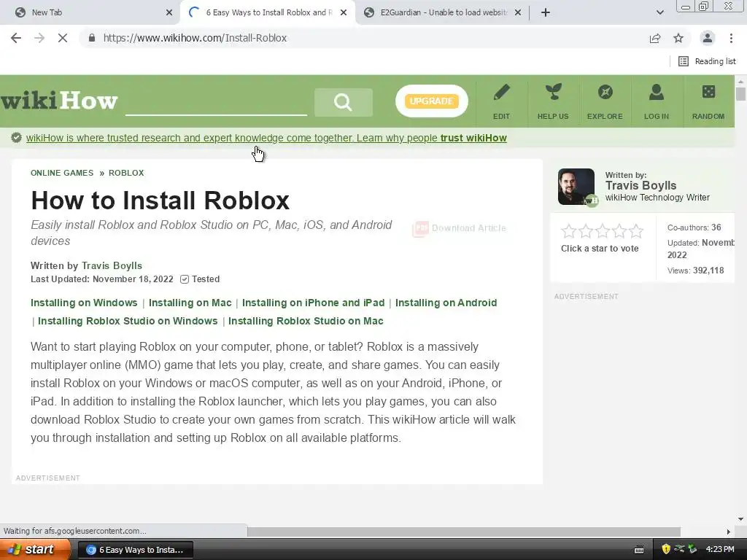The width and height of the screenshot is (747, 560).
Task: Open a RANDOM article with dice icon
Action: point(708,102)
